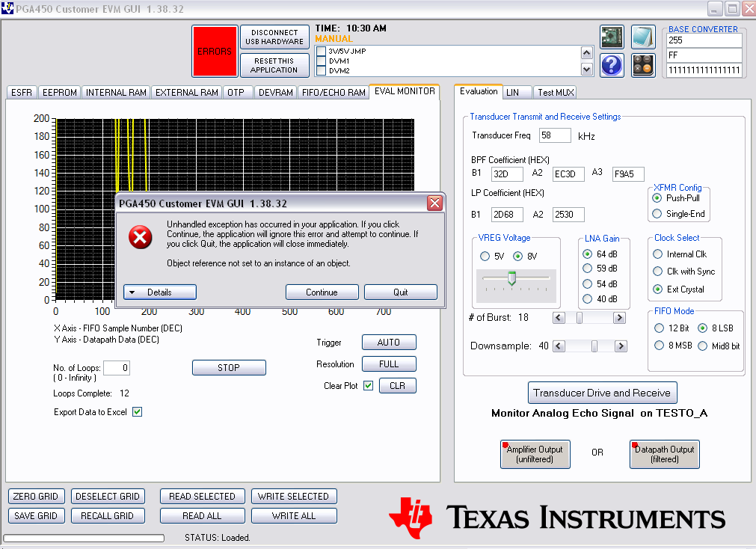Click Amplifier Output (unfiltered) button
Screen dimensions: 756x549
click(x=535, y=454)
